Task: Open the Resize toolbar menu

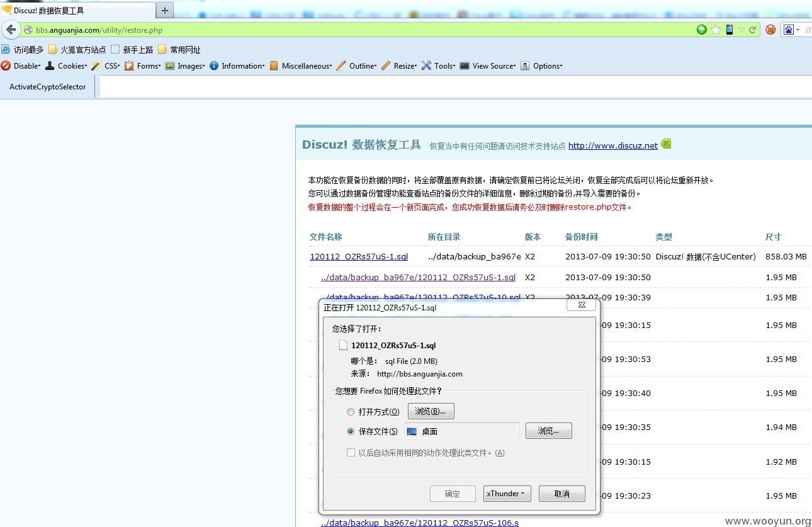Action: (399, 65)
